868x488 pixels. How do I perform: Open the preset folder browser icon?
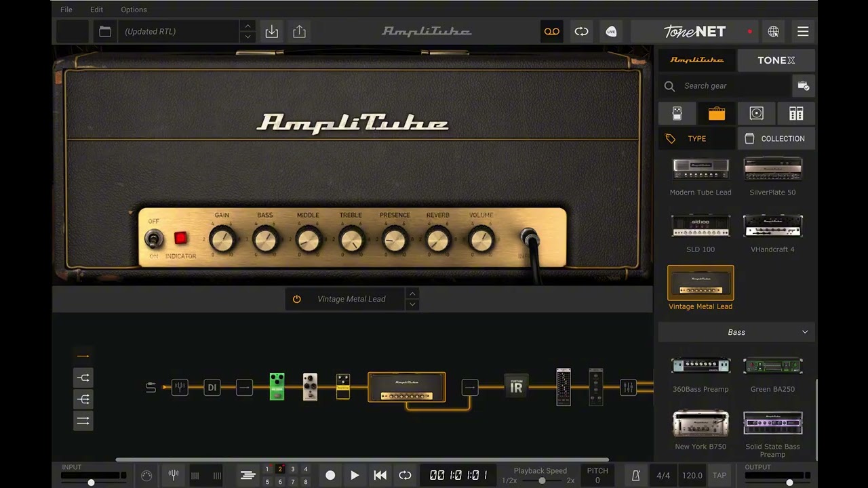[104, 31]
